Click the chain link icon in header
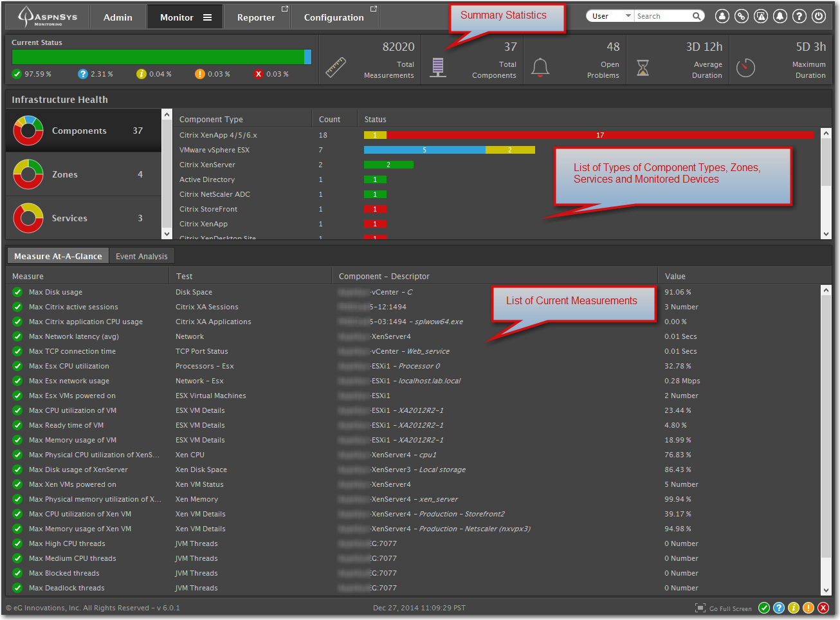 [x=742, y=16]
